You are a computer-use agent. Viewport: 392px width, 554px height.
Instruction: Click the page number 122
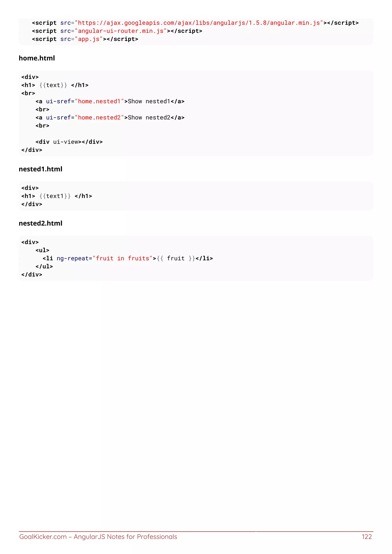[366, 537]
